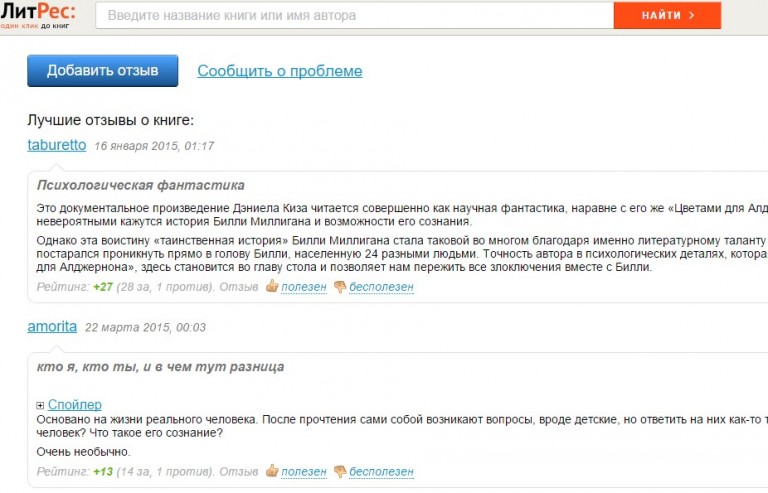Click the ЛитРес logo

coord(38,15)
